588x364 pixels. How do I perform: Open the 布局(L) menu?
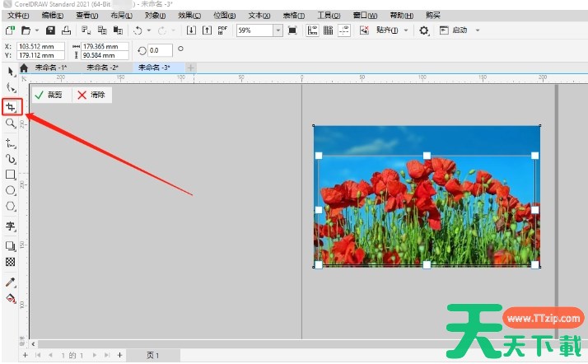(x=122, y=16)
